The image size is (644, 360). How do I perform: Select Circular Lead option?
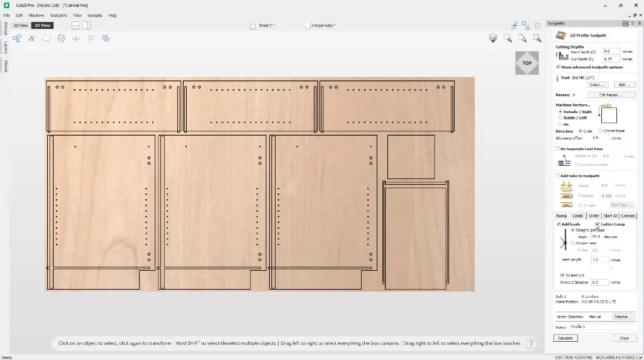click(x=572, y=243)
